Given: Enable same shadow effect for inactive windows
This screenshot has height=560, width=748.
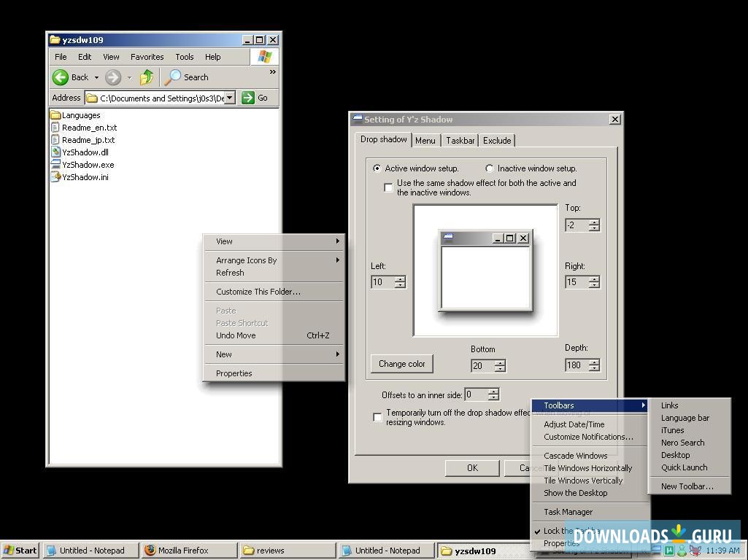Looking at the screenshot, I should pos(388,187).
